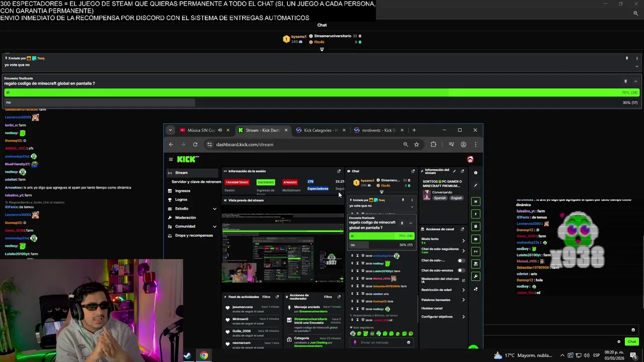The image size is (644, 362).
Task: Click the speech bubble icon in right rail
Action: pos(475,239)
